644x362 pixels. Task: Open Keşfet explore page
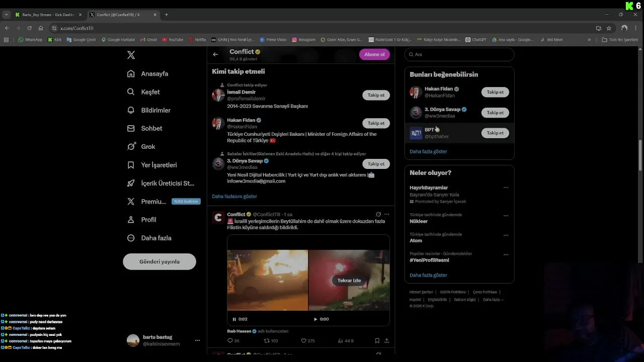pos(143,92)
